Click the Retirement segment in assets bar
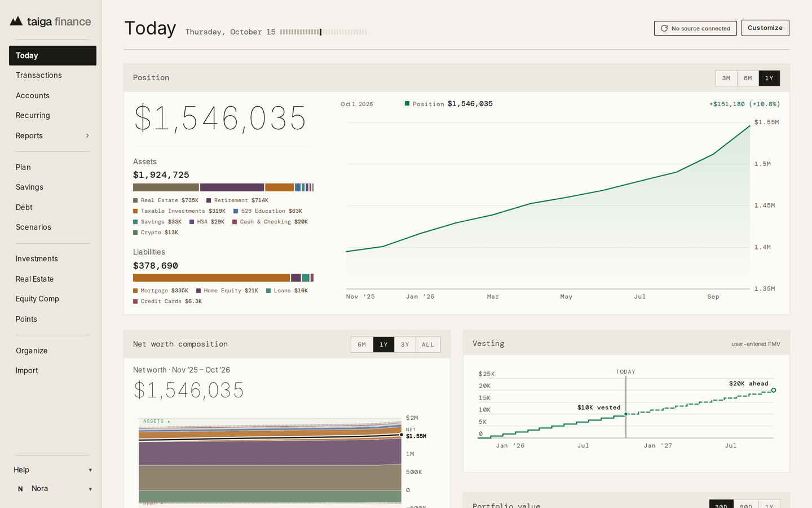812x508 pixels. (232, 187)
